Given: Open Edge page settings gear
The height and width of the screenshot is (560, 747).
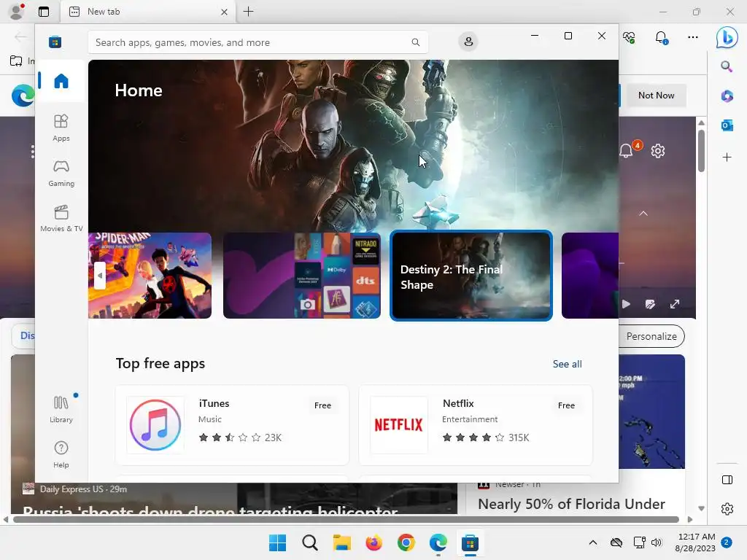Looking at the screenshot, I should 658,151.
